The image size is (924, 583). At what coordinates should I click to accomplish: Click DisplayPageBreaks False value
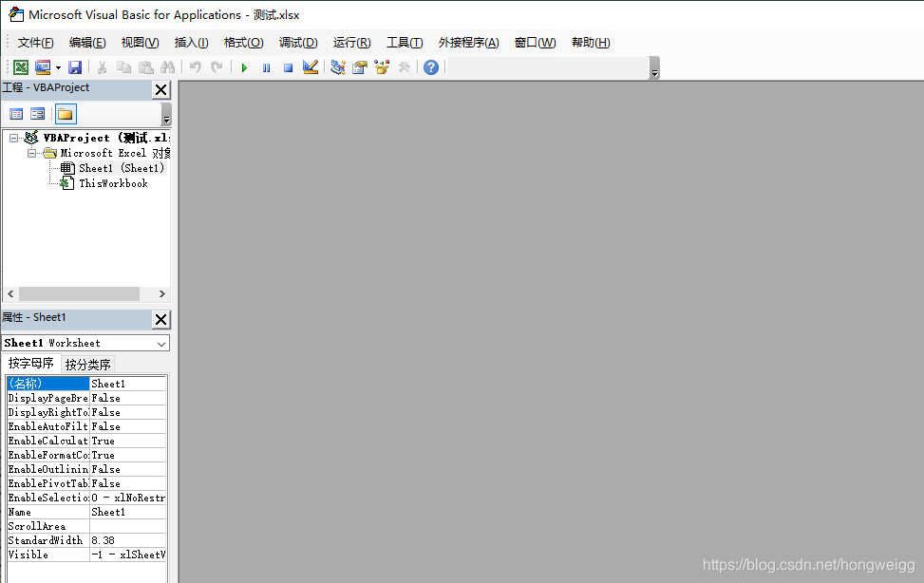tap(127, 399)
